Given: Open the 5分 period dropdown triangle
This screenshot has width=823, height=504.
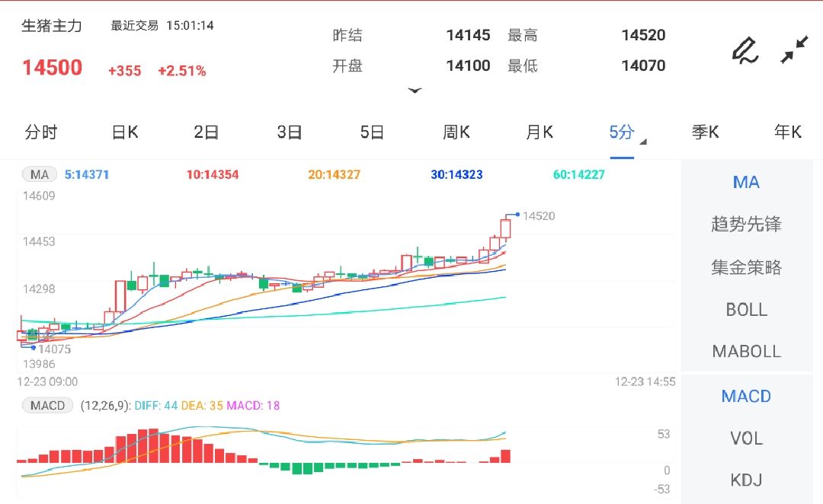Looking at the screenshot, I should pos(641,142).
